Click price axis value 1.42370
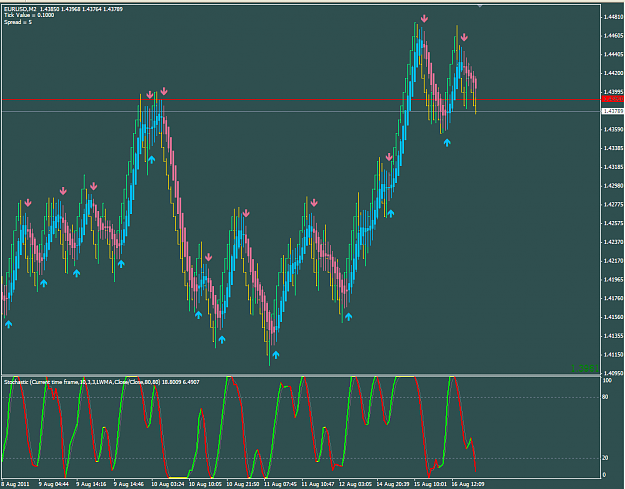This screenshot has width=625, height=489. point(613,242)
